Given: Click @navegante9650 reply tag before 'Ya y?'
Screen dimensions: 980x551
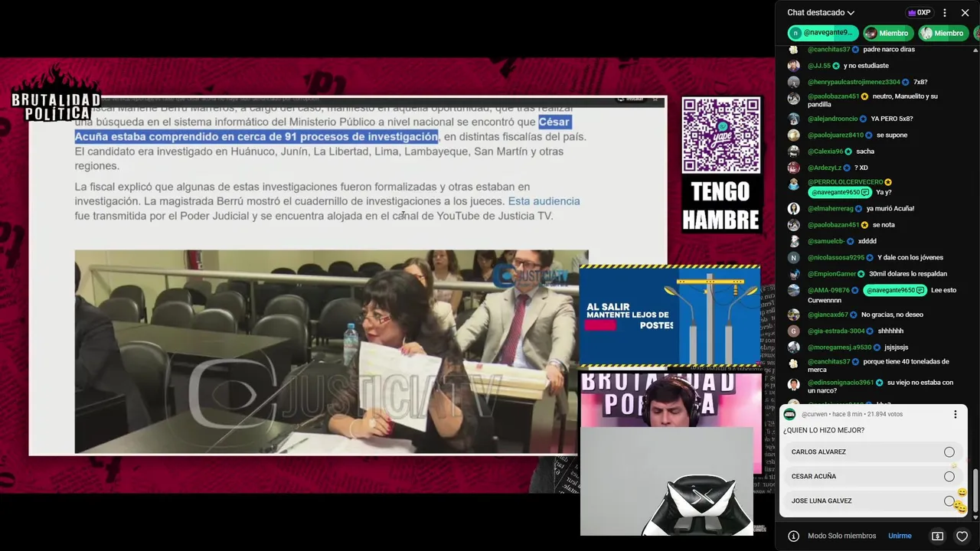Looking at the screenshot, I should tap(839, 192).
